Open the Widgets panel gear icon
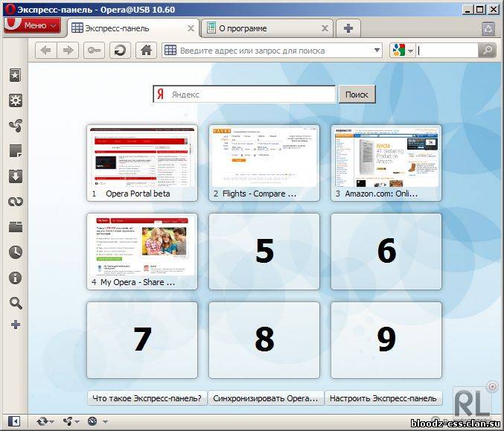This screenshot has width=504, height=431. (x=16, y=100)
